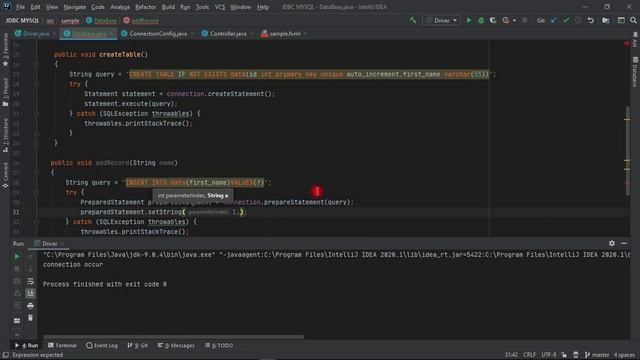Viewport: 640px width, 360px height.
Task: Click the 4 spaces indent selector
Action: pos(624,355)
